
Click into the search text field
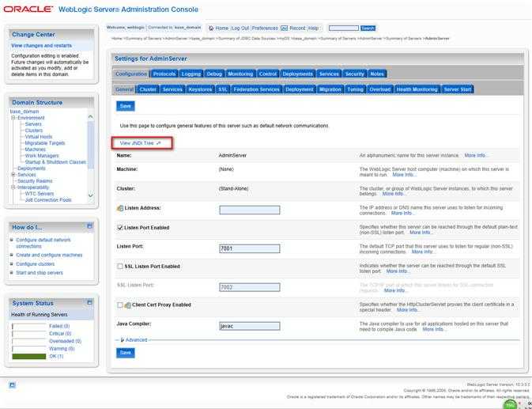point(344,28)
